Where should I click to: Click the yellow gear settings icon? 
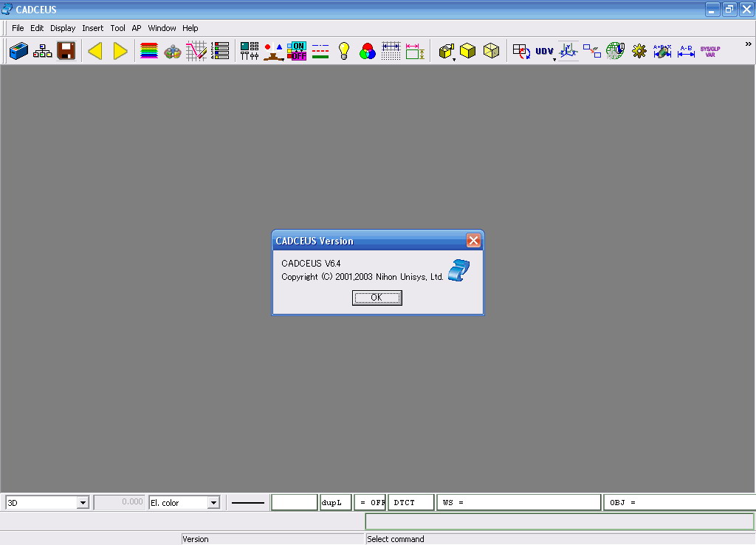click(x=639, y=51)
